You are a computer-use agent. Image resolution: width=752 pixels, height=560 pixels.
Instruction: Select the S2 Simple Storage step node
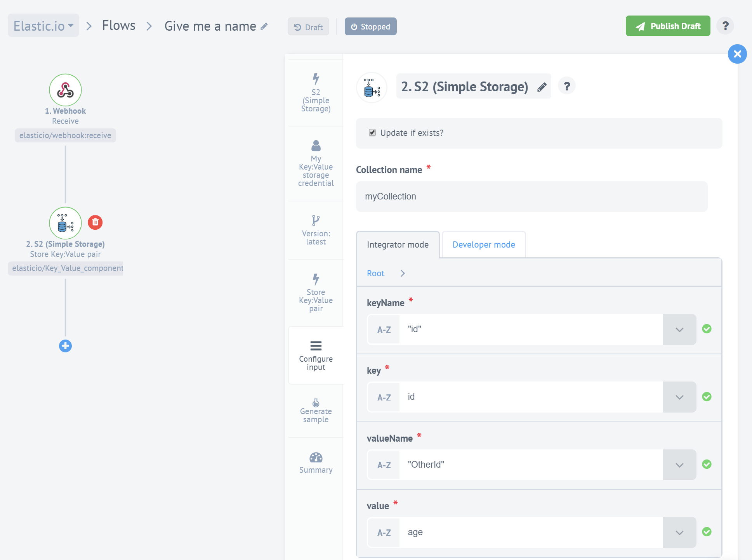[x=65, y=223]
